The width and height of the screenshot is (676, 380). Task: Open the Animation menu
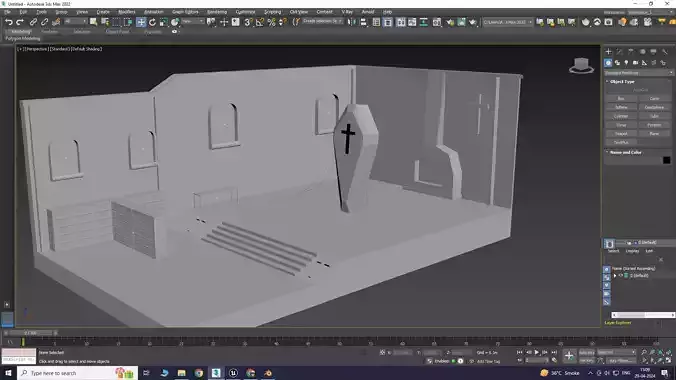coord(153,12)
